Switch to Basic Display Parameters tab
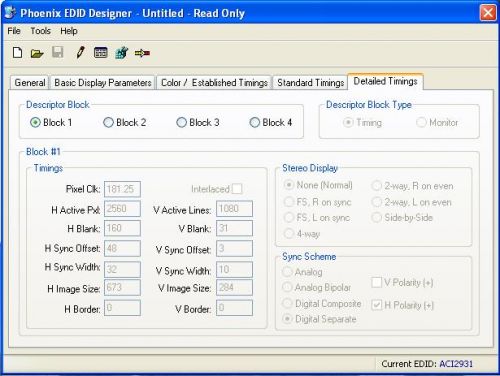The image size is (500, 376). point(103,83)
